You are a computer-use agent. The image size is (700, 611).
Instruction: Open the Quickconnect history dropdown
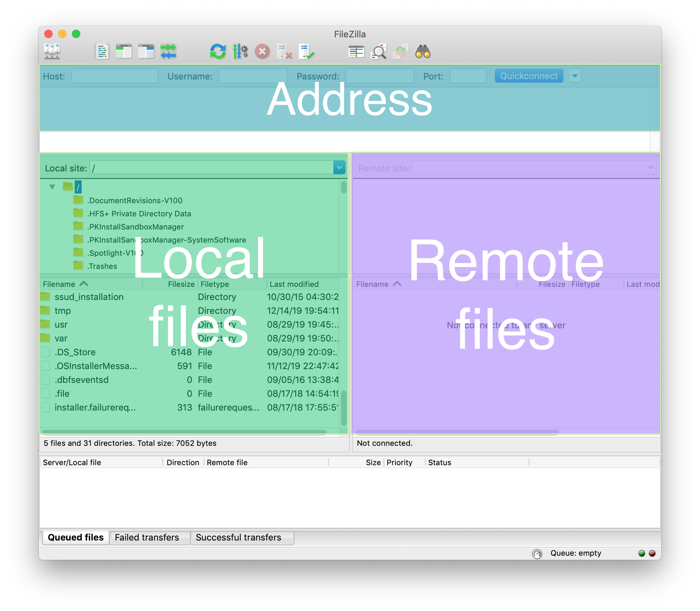tap(574, 76)
